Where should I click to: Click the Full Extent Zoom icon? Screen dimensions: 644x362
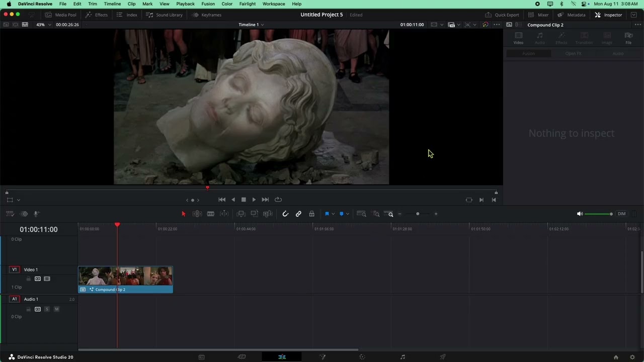[361, 214]
